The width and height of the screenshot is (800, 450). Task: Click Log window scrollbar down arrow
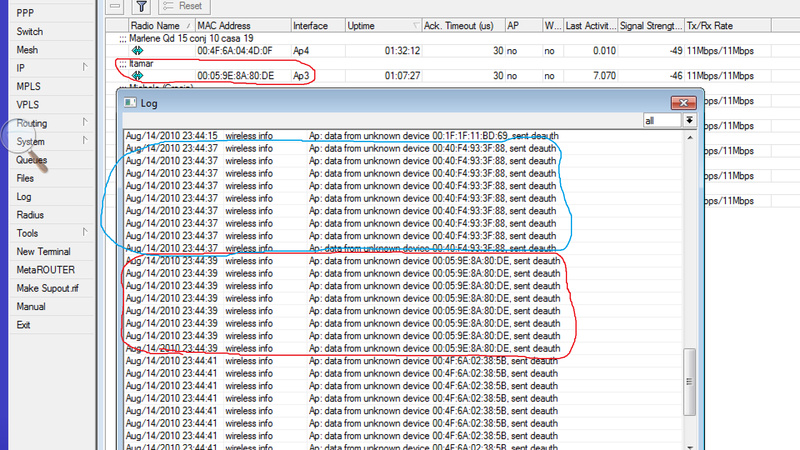(x=689, y=446)
